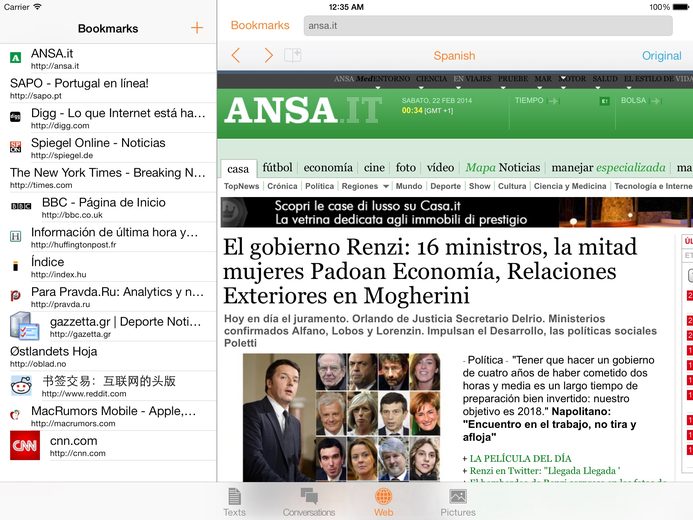693x520 pixels.
Task: Open the Renzi government headline
Action: [x=430, y=271]
